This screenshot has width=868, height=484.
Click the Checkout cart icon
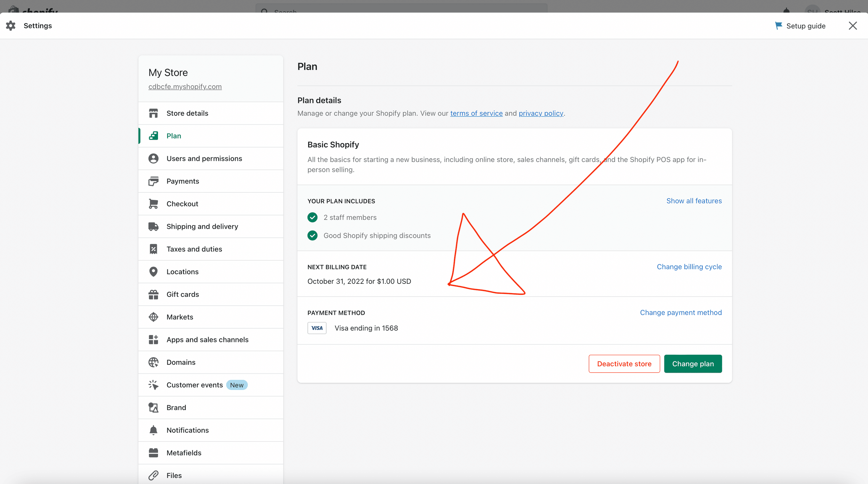[x=153, y=204]
